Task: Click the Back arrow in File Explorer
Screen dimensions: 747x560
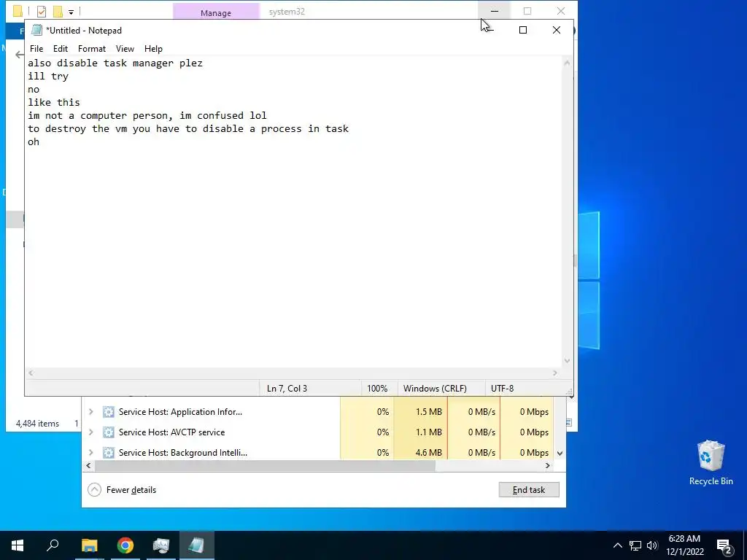Action: tap(20, 55)
